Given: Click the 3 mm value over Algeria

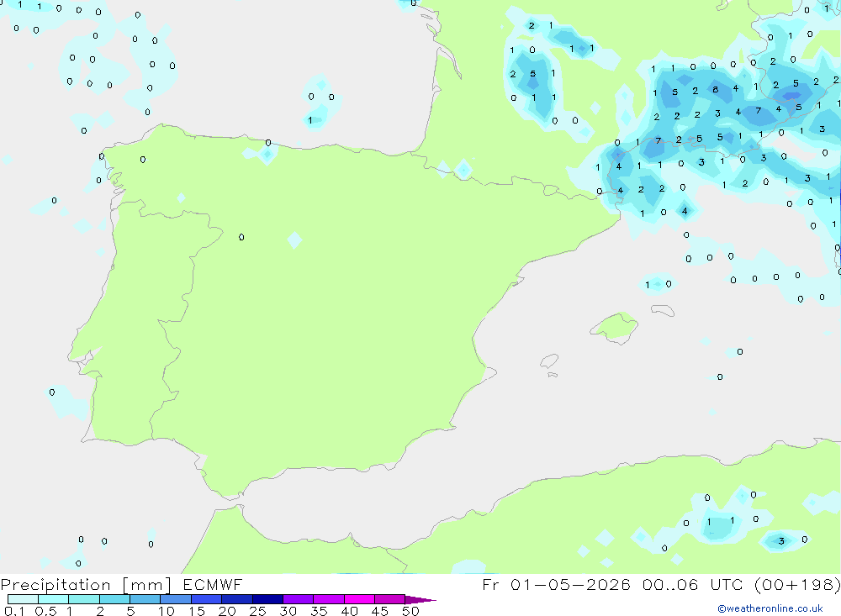Looking at the screenshot, I should tap(781, 541).
